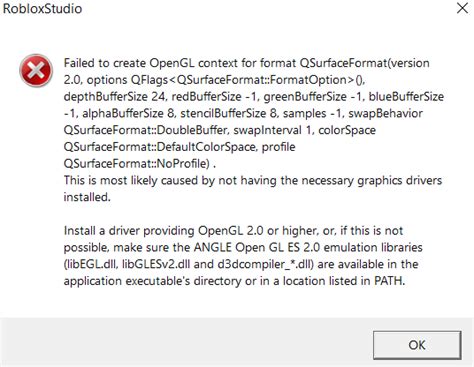Click the 'depthBufferSize 24' text
Viewport: 474px width, 367px height.
click(x=114, y=97)
